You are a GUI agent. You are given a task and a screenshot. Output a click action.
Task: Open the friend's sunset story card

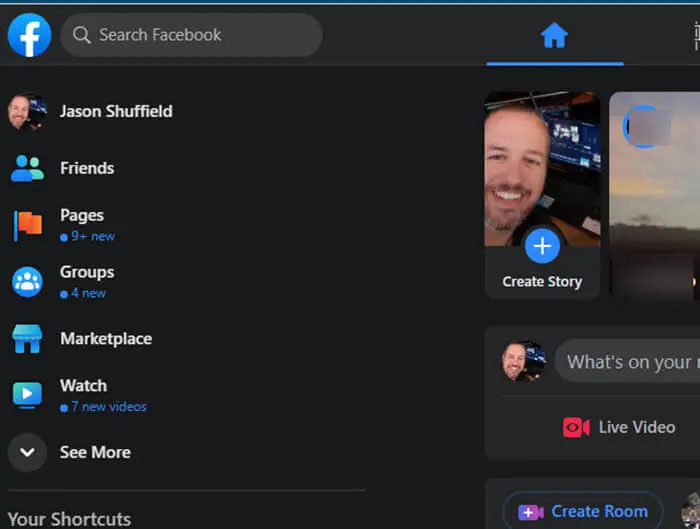[x=654, y=195]
